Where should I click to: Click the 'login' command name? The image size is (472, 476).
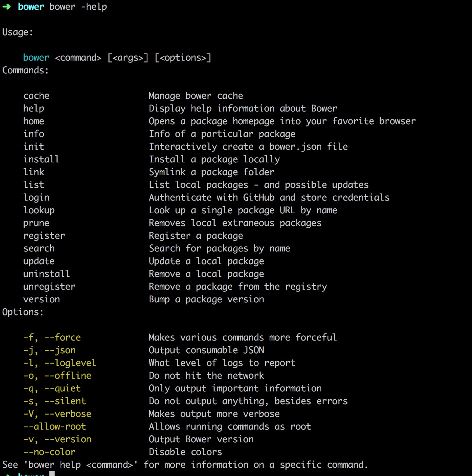tap(36, 198)
